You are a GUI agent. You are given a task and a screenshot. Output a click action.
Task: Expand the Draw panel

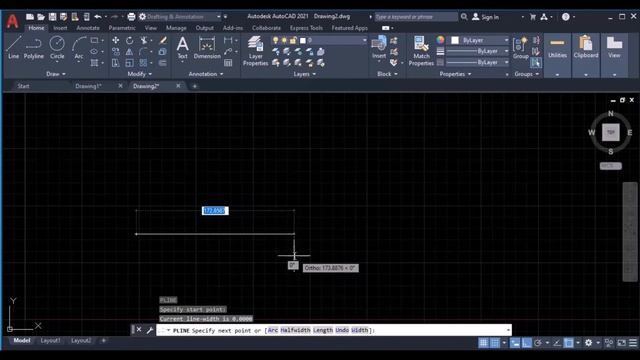coord(56,74)
